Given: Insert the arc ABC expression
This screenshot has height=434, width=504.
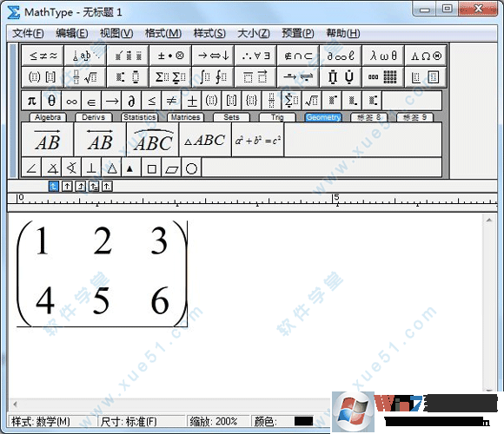Looking at the screenshot, I should 153,140.
